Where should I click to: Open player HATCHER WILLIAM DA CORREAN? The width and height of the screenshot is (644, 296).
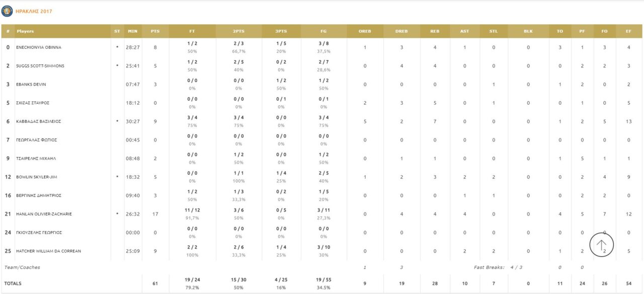48,251
